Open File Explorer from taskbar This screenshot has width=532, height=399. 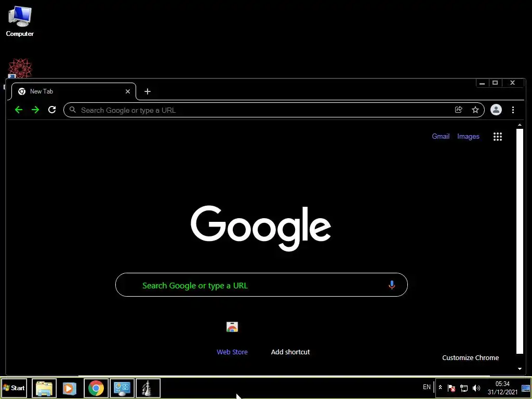click(x=44, y=388)
